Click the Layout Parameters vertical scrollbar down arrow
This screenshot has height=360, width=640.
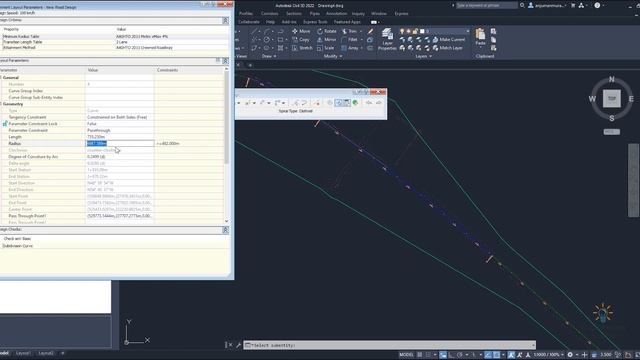[227, 221]
